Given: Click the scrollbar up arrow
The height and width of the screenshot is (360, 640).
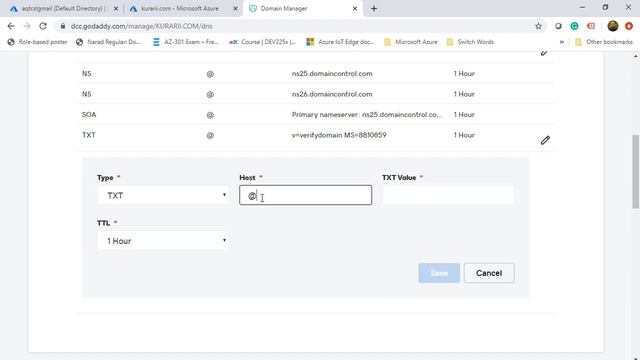Looking at the screenshot, I should (x=636, y=56).
